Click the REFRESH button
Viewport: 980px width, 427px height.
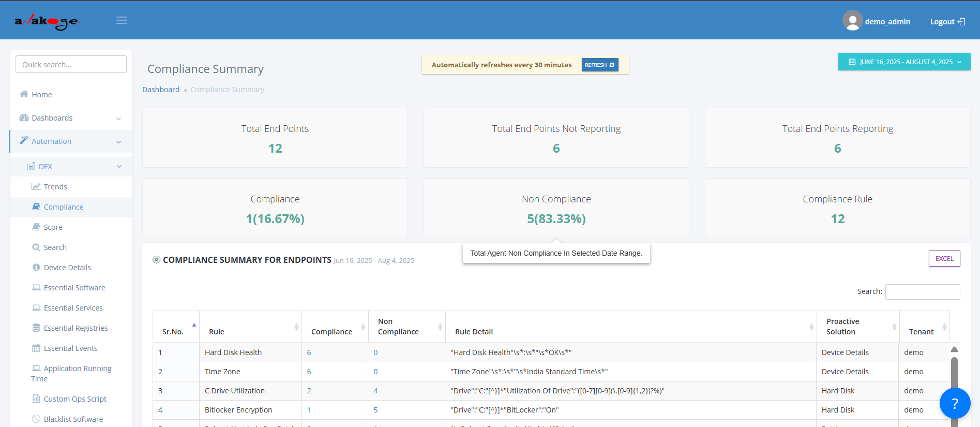(600, 65)
